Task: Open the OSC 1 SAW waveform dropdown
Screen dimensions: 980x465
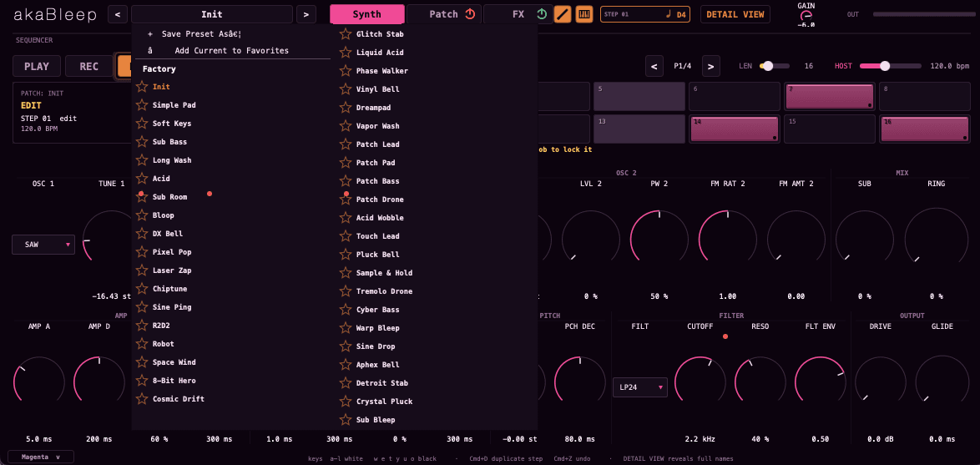Action: click(43, 245)
